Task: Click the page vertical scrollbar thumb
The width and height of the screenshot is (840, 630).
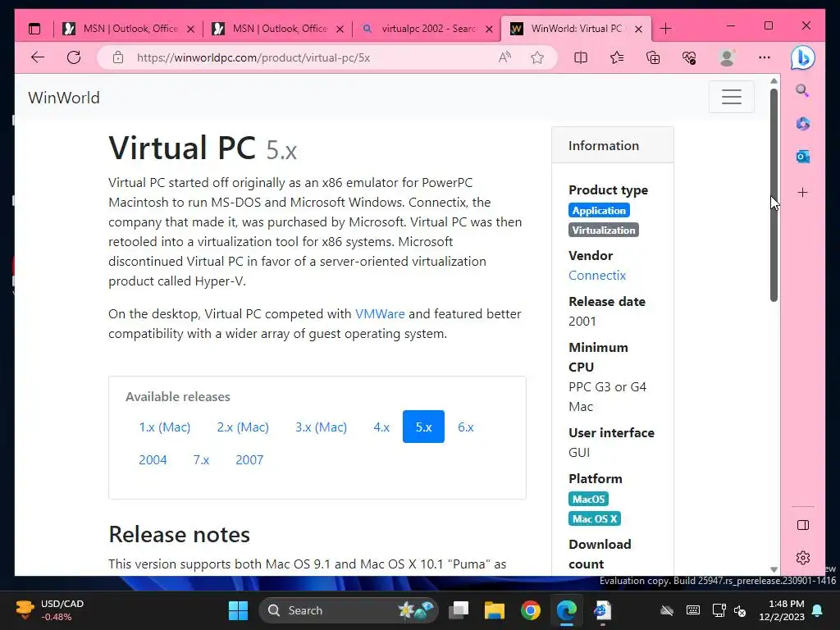Action: point(774,195)
